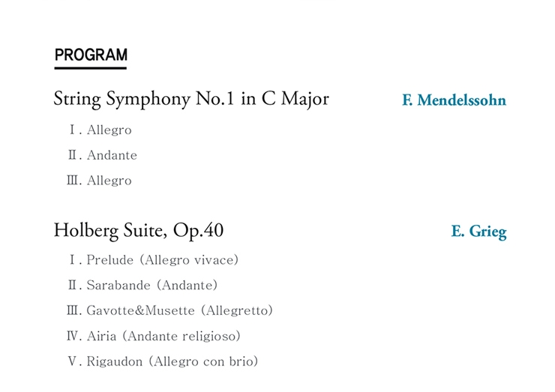This screenshot has width=555, height=392.
Task: Click composer name F. Mendelssohn
Action: coord(454,100)
